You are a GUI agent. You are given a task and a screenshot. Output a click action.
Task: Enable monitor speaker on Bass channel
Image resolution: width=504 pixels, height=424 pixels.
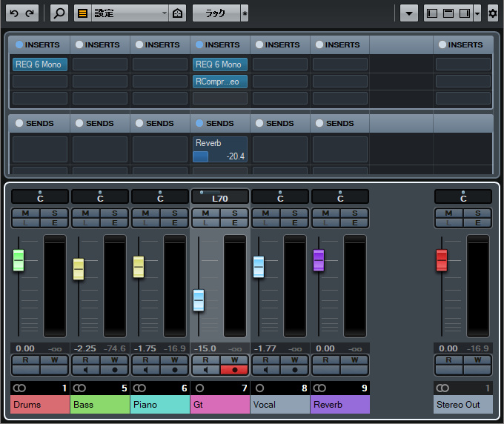coord(85,370)
